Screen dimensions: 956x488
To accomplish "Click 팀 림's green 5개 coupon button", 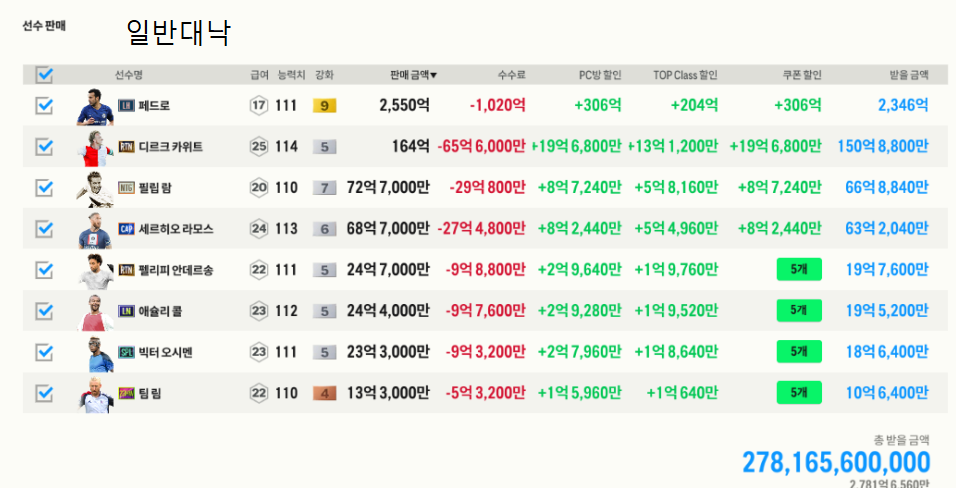I will click(x=798, y=393).
